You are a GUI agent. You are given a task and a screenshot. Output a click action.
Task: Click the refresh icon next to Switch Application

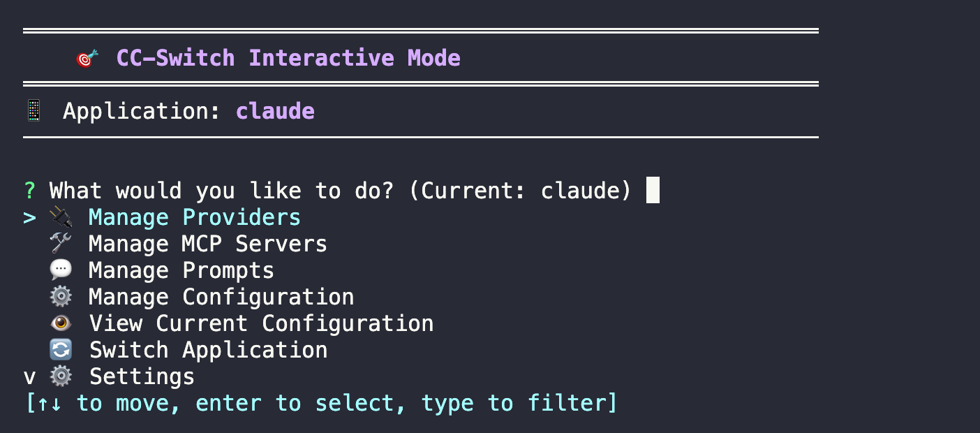point(61,349)
